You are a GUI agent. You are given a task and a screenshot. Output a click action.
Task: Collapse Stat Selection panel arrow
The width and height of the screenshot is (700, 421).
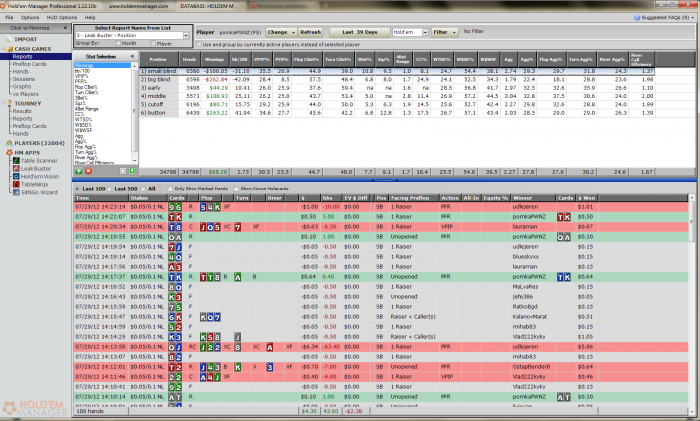coord(132,56)
